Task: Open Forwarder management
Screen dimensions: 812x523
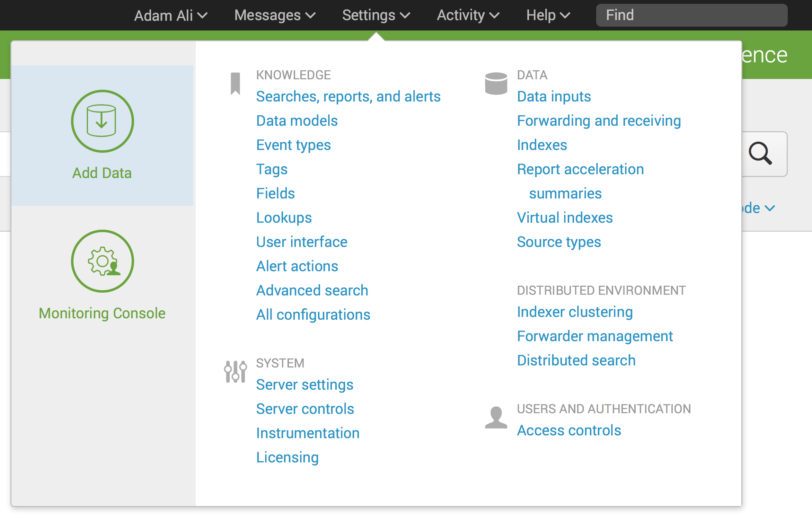Action: point(595,336)
